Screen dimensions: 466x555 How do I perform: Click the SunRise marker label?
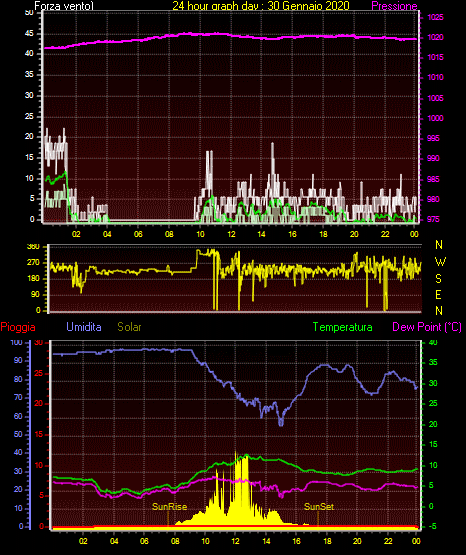point(169,507)
